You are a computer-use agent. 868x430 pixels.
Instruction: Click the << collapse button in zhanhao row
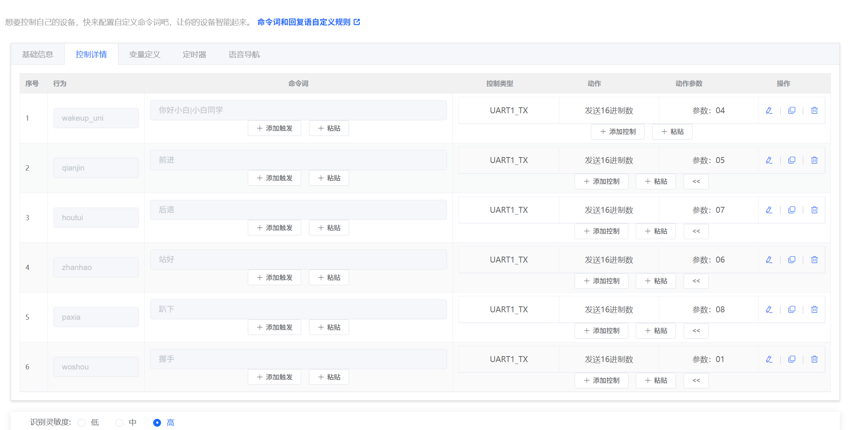click(x=696, y=281)
